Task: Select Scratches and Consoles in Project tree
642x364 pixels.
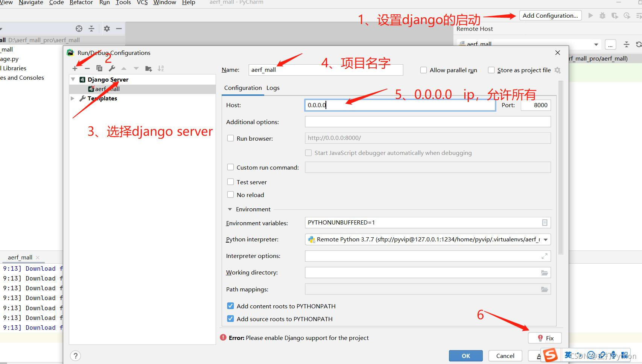Action: (22, 78)
